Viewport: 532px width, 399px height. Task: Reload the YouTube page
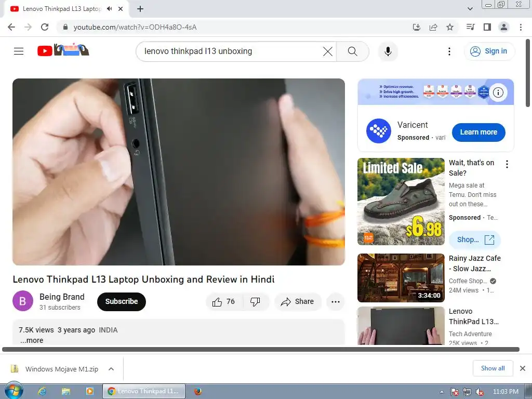[45, 27]
